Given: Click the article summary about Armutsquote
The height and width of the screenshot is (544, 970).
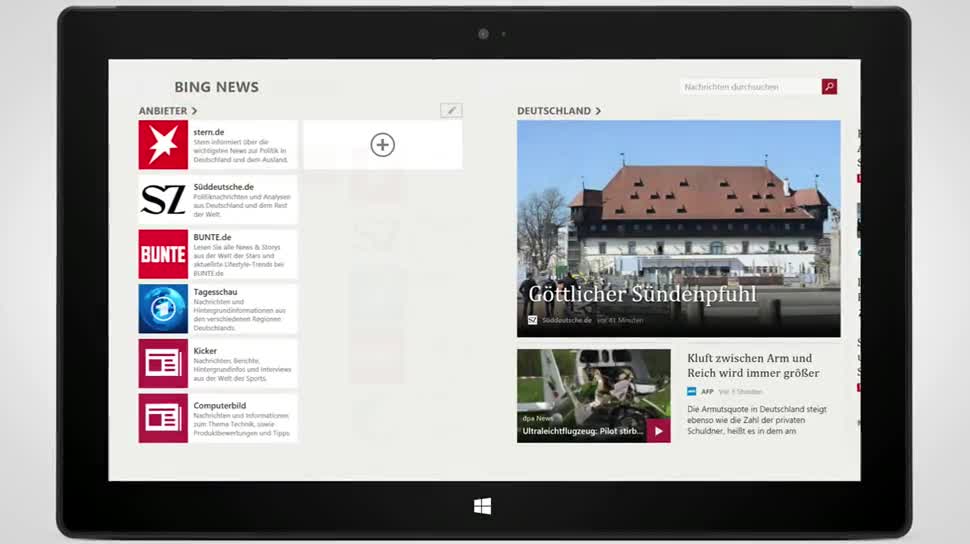Looking at the screenshot, I should tap(757, 420).
